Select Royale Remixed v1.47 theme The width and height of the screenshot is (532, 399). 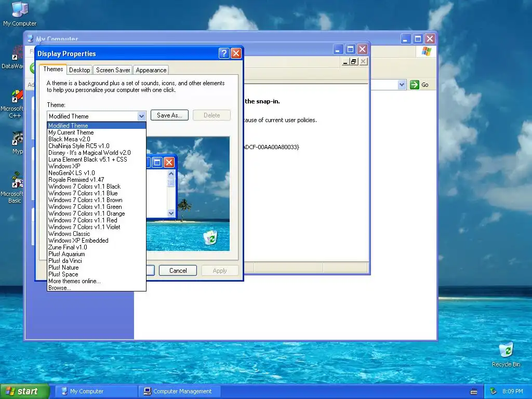click(96, 180)
